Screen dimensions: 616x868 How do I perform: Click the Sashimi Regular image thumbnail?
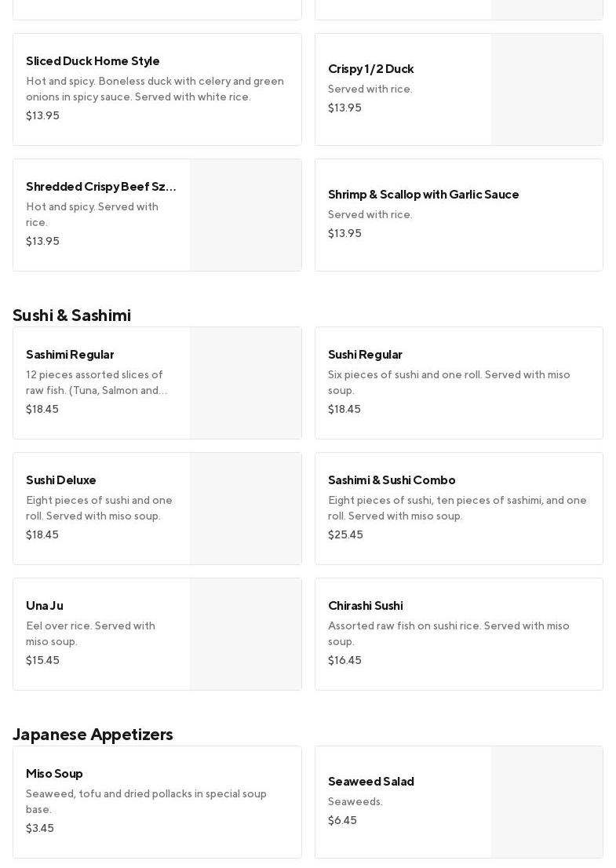pyautogui.click(x=245, y=383)
